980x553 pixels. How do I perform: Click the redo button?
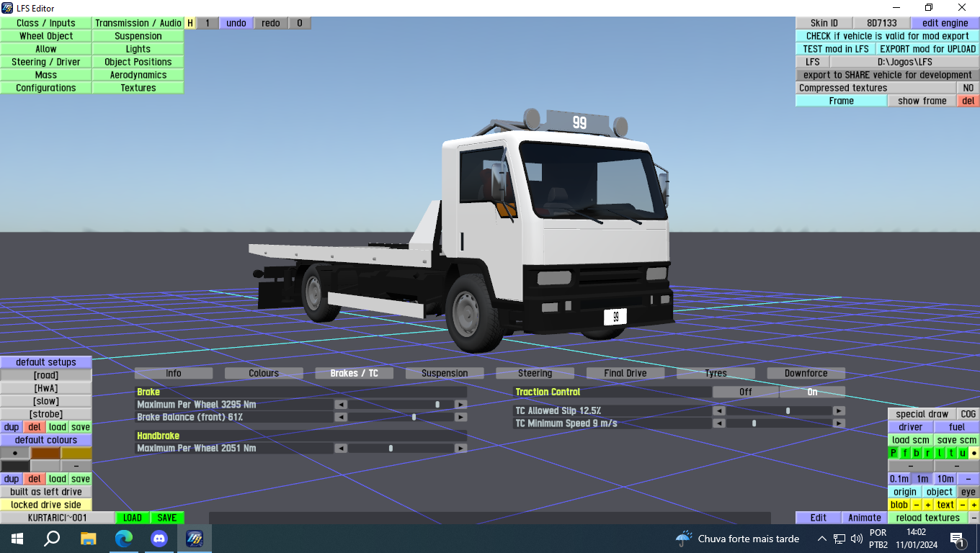[x=271, y=23]
